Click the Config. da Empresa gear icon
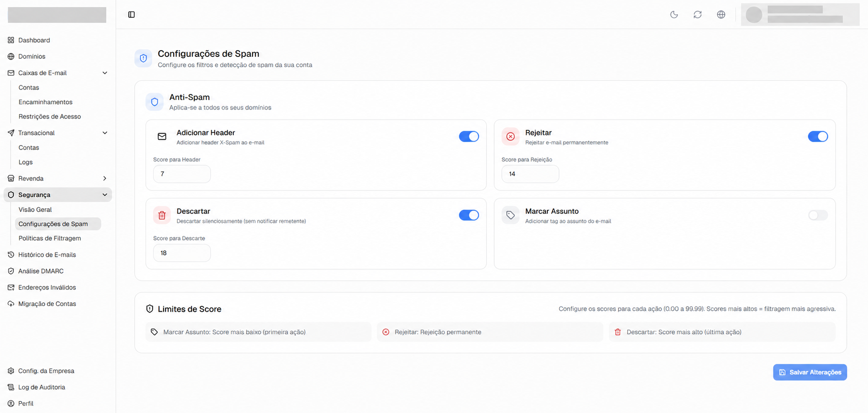This screenshot has height=413, width=868. pos(11,371)
